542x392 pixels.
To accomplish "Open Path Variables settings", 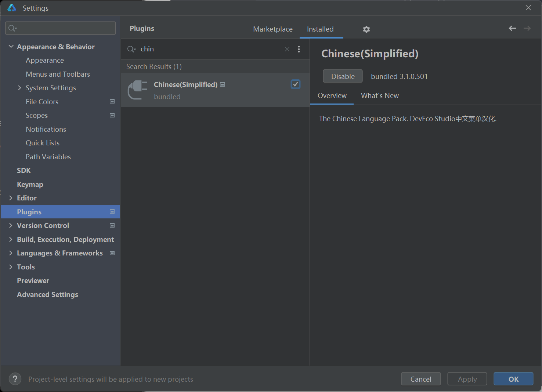I will click(48, 157).
